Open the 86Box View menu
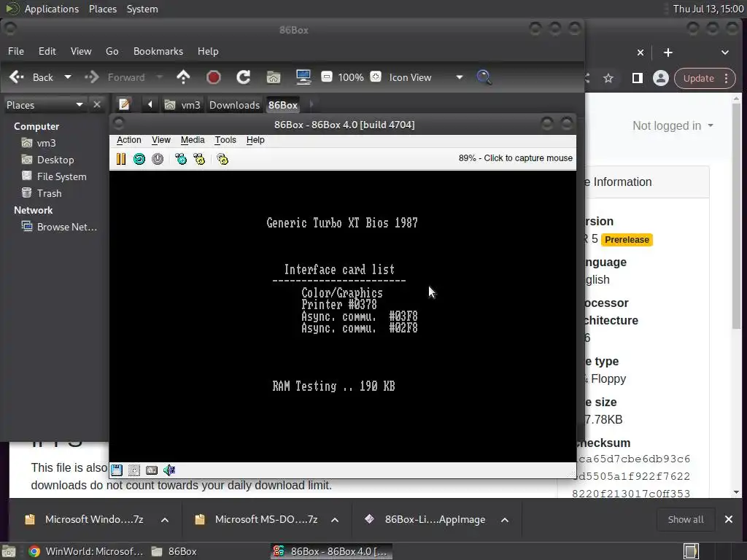The width and height of the screenshot is (747, 560). 161,140
